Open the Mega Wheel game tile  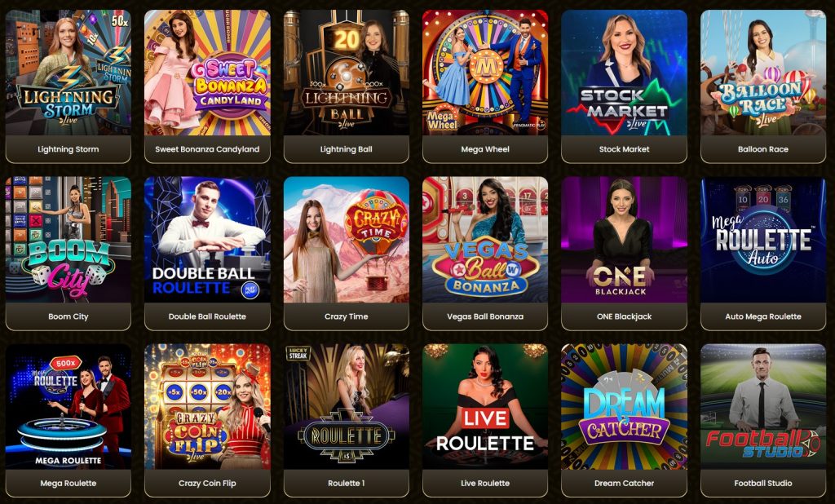pos(485,73)
